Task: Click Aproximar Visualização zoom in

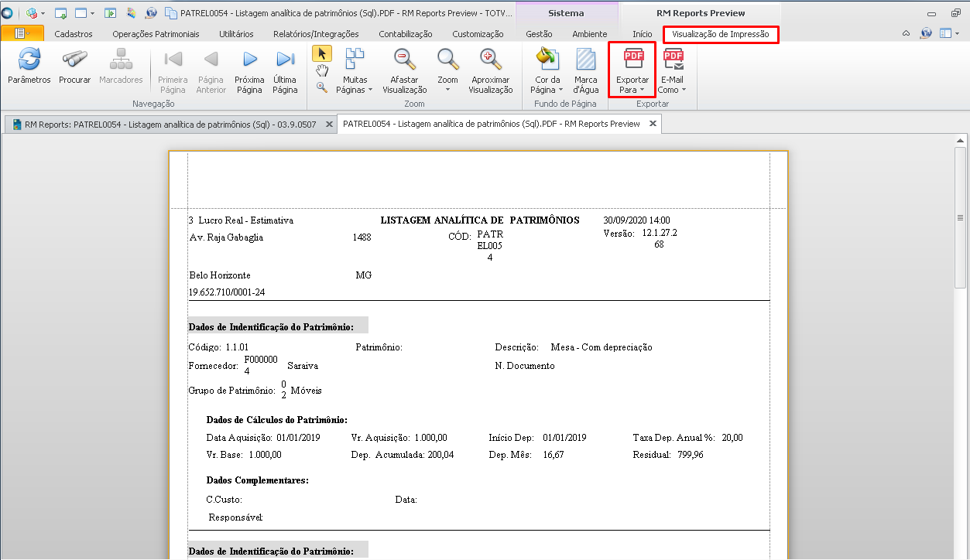Action: (x=490, y=71)
